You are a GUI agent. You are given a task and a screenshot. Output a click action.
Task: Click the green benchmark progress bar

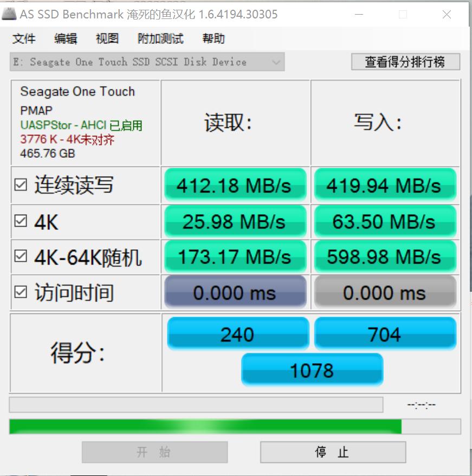click(x=206, y=427)
